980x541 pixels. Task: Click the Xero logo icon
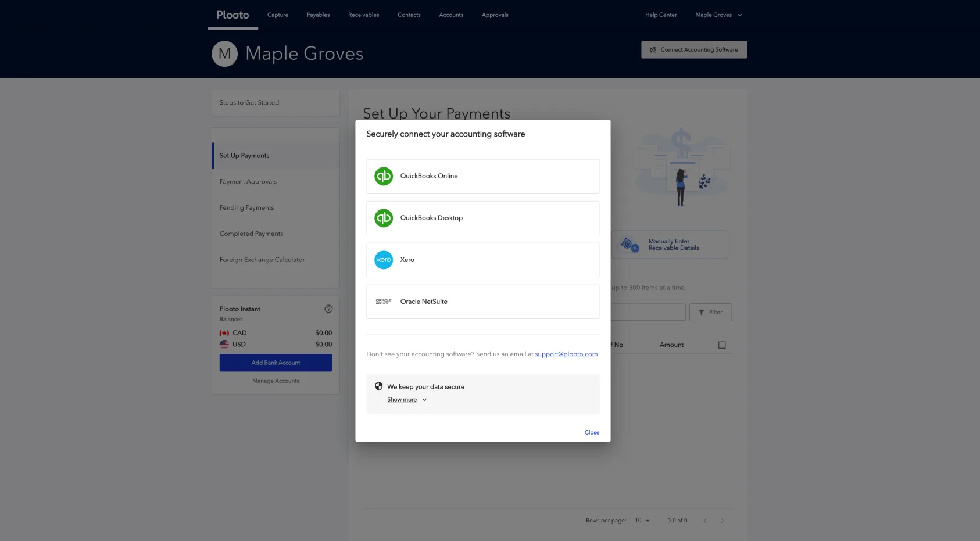(384, 260)
